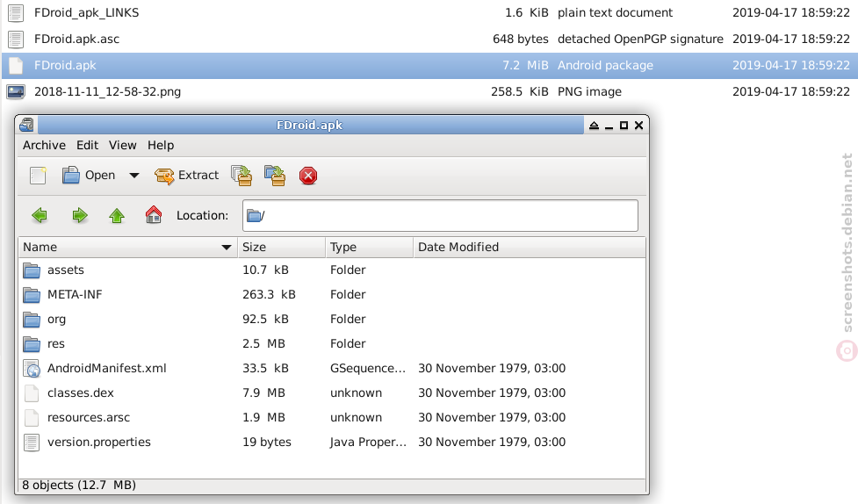The image size is (858, 504).
Task: Select the classes.dex file icon
Action: (32, 393)
